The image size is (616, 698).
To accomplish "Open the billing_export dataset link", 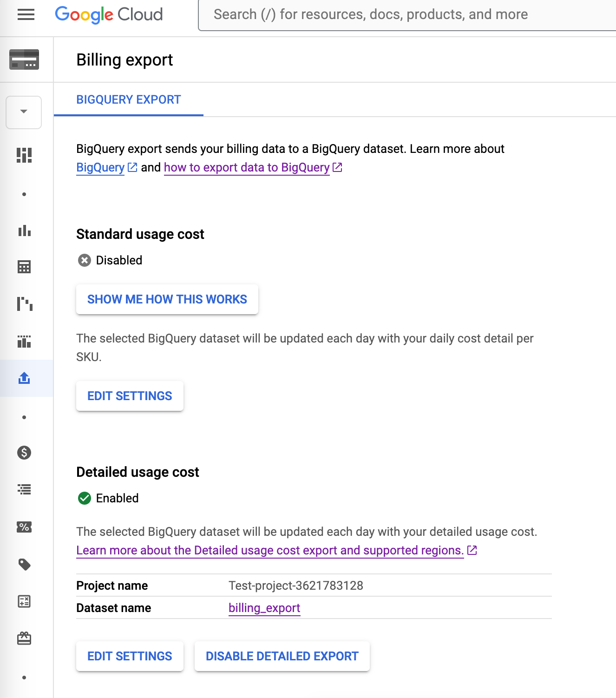I will coord(264,608).
